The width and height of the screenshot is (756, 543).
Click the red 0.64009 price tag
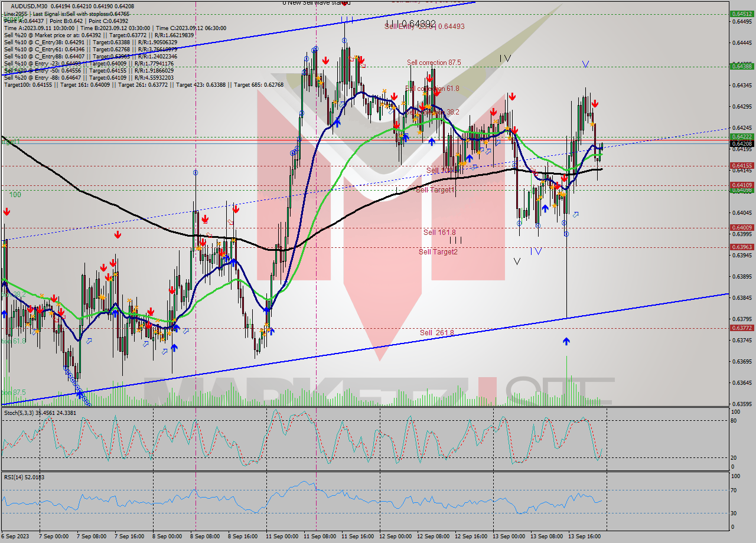[742, 228]
